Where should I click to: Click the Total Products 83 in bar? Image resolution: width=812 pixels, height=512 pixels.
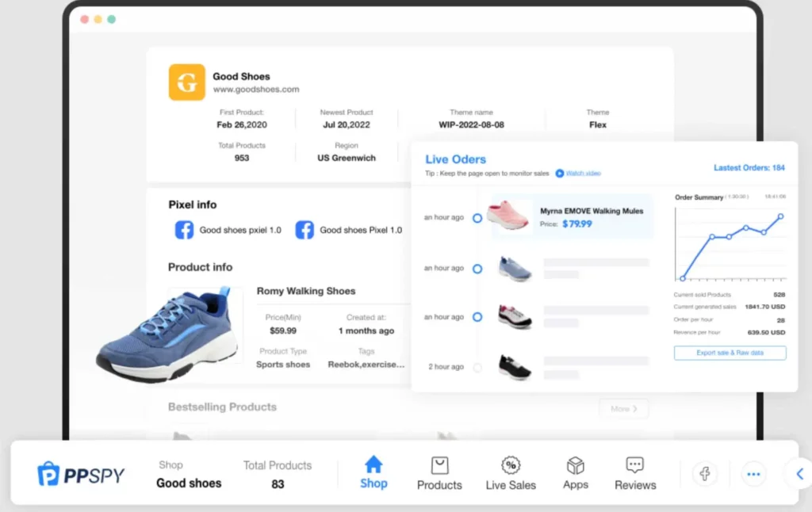(278, 484)
